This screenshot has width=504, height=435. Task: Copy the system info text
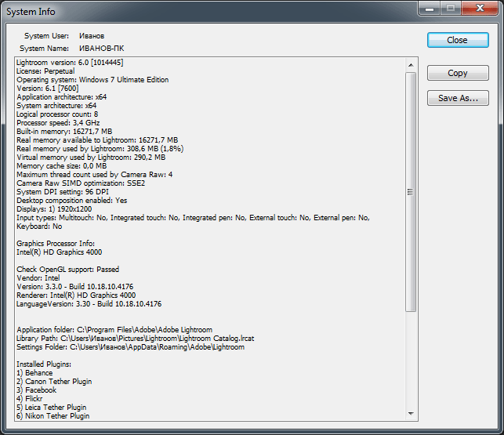pos(458,73)
